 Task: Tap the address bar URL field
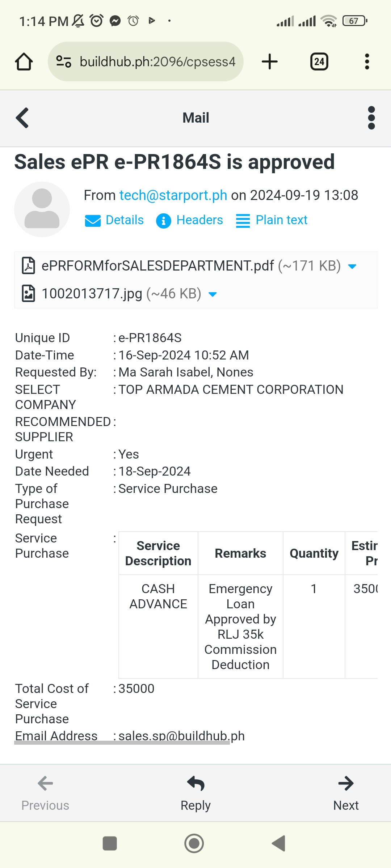click(x=157, y=61)
